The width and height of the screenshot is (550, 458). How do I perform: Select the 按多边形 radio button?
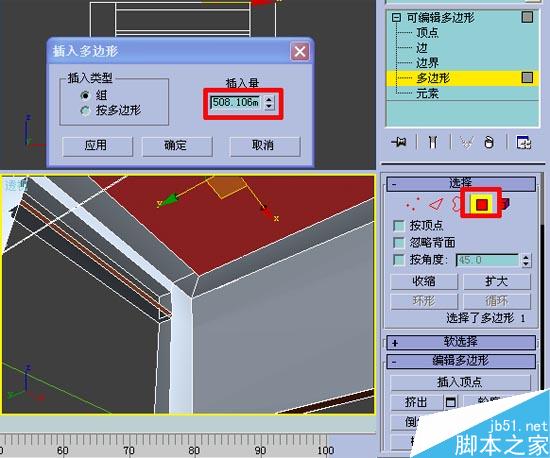point(85,111)
